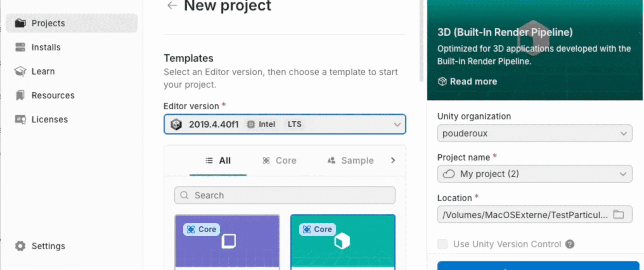
Task: Click the Licenses icon in sidebar
Action: coord(20,119)
